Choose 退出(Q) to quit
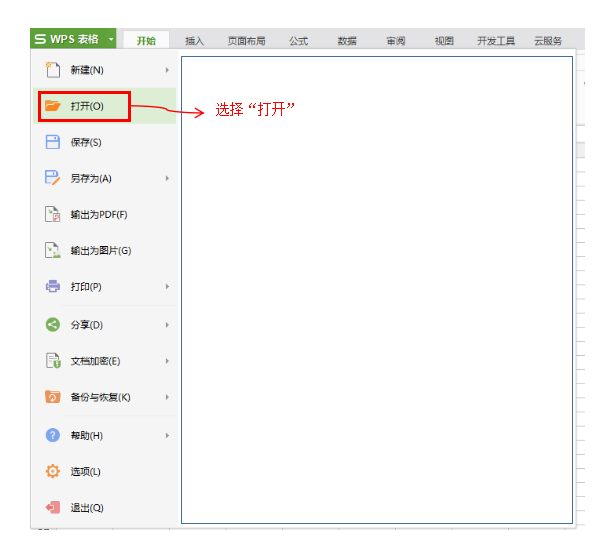 click(105, 507)
